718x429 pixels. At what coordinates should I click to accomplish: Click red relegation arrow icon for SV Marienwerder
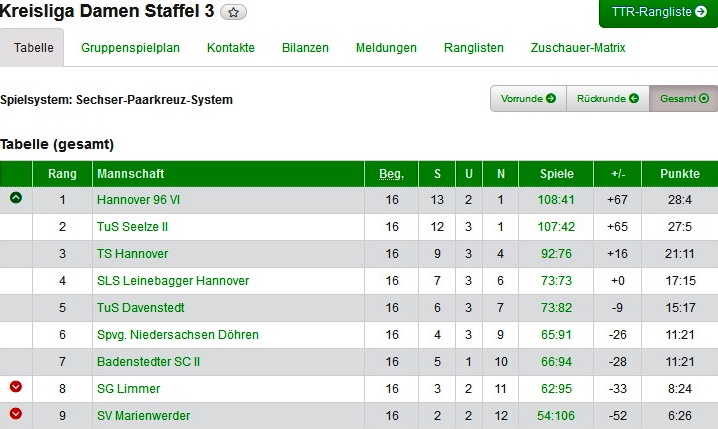(15, 414)
